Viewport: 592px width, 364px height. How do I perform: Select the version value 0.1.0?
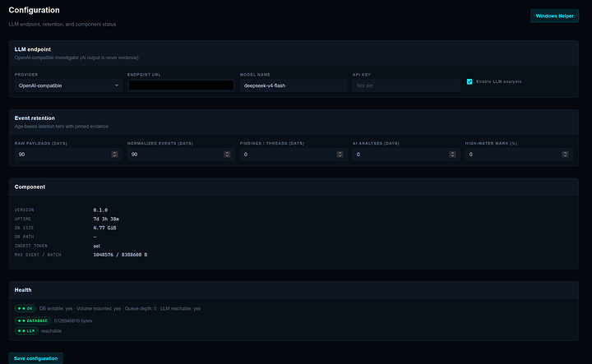tap(100, 210)
